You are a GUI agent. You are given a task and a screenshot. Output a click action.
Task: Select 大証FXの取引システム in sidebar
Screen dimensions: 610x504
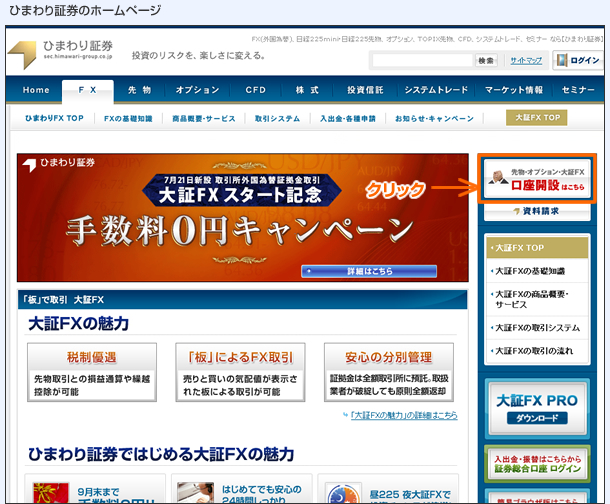point(537,328)
